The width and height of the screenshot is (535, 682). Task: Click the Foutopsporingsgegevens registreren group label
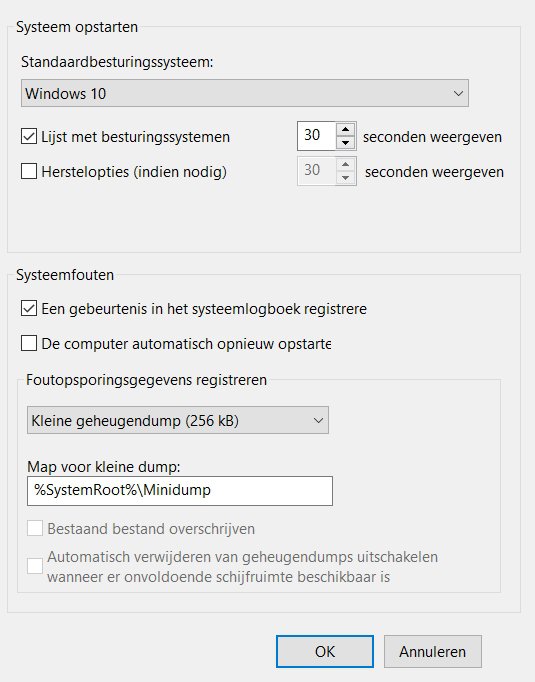coord(146,380)
